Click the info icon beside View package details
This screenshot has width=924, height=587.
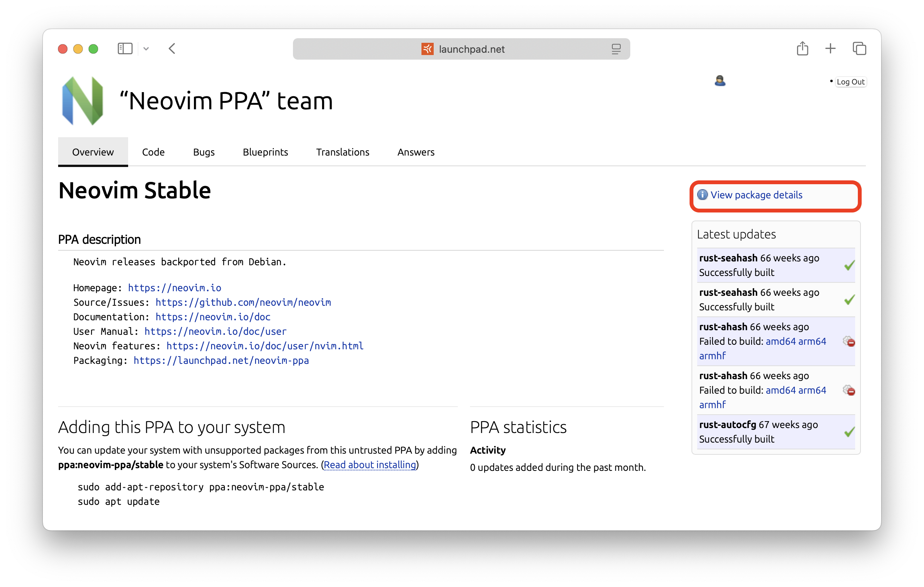click(702, 195)
